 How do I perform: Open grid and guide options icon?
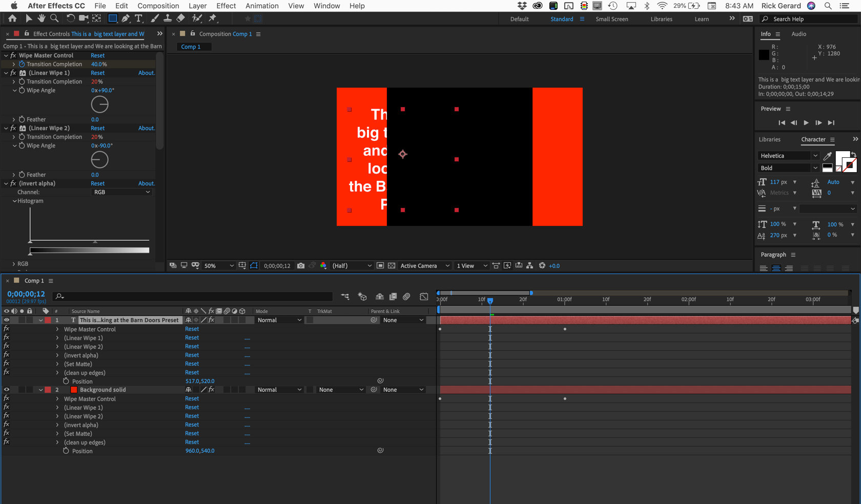[x=242, y=266]
